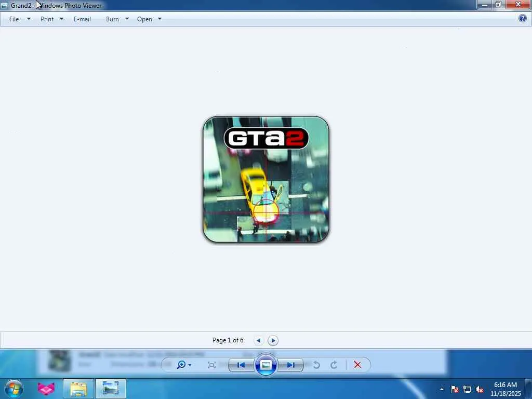The image size is (532, 399).
Task: Go to previous page arrow
Action: (x=259, y=340)
